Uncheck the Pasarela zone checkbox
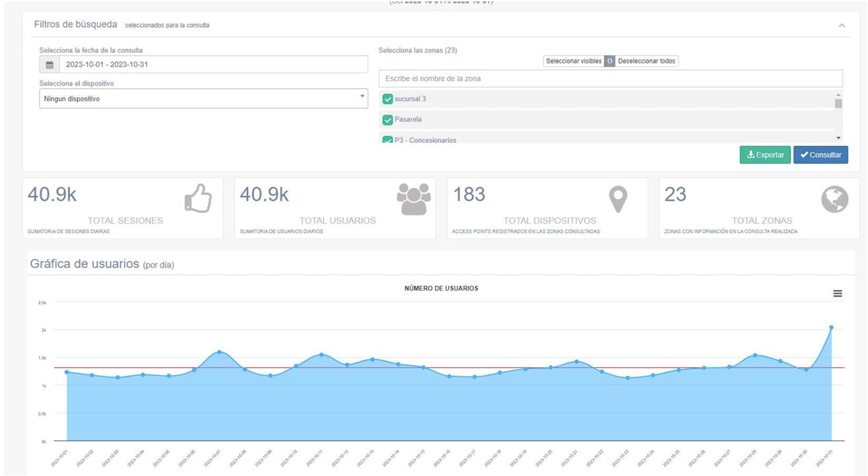The height and width of the screenshot is (476, 868). tap(387, 119)
